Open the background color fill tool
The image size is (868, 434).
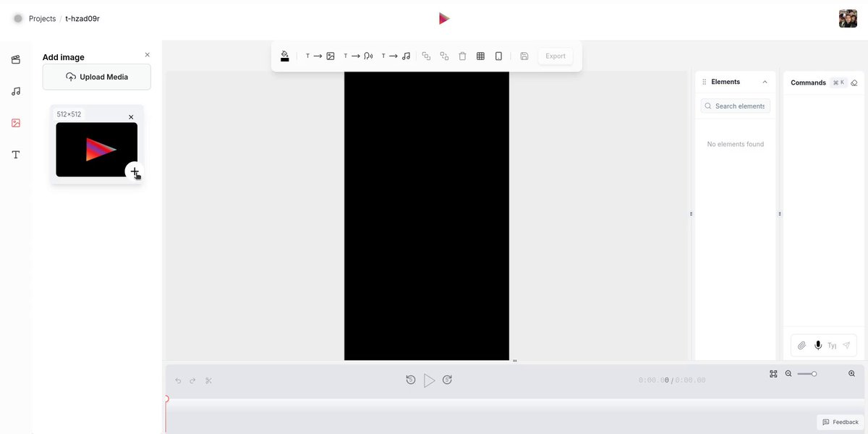pyautogui.click(x=285, y=56)
